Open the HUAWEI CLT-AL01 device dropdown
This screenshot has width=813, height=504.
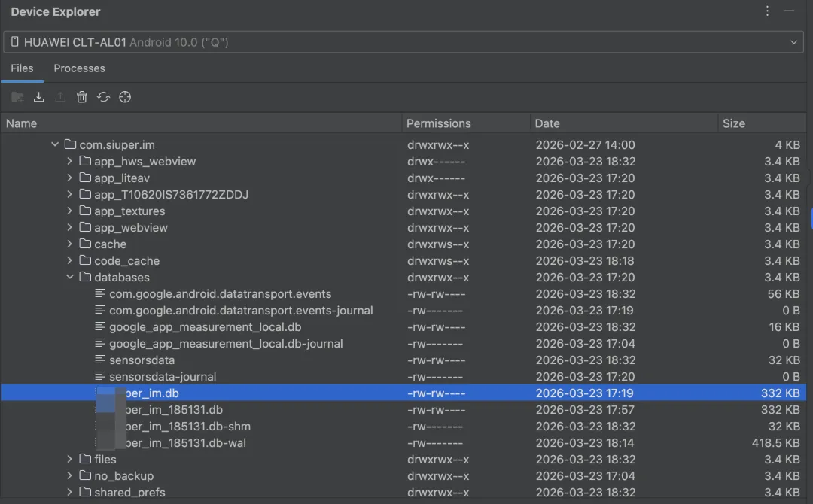tap(406, 42)
